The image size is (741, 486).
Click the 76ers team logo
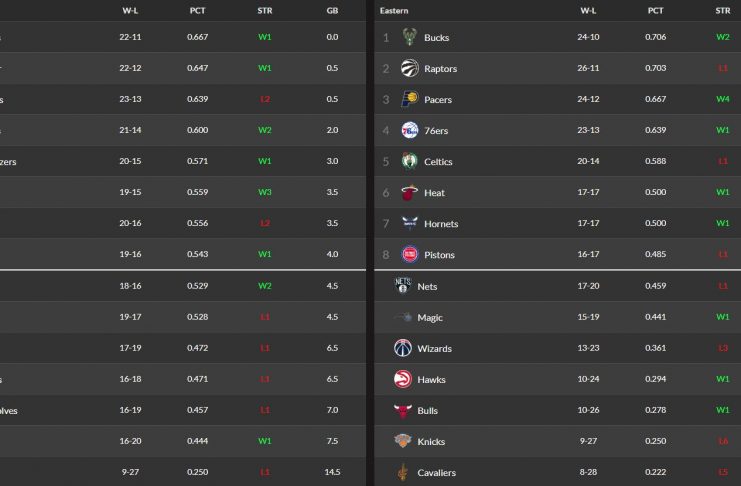pos(409,131)
